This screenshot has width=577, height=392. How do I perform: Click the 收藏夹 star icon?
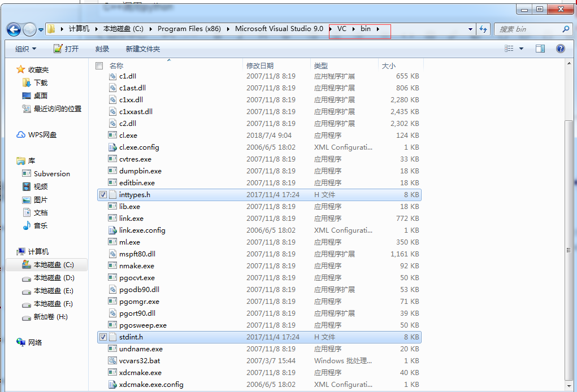point(21,69)
